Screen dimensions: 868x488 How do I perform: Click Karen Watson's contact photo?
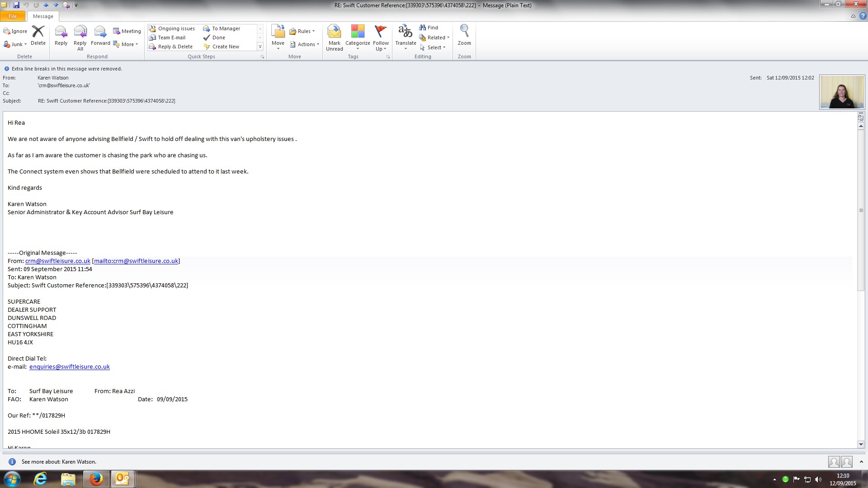tap(842, 92)
